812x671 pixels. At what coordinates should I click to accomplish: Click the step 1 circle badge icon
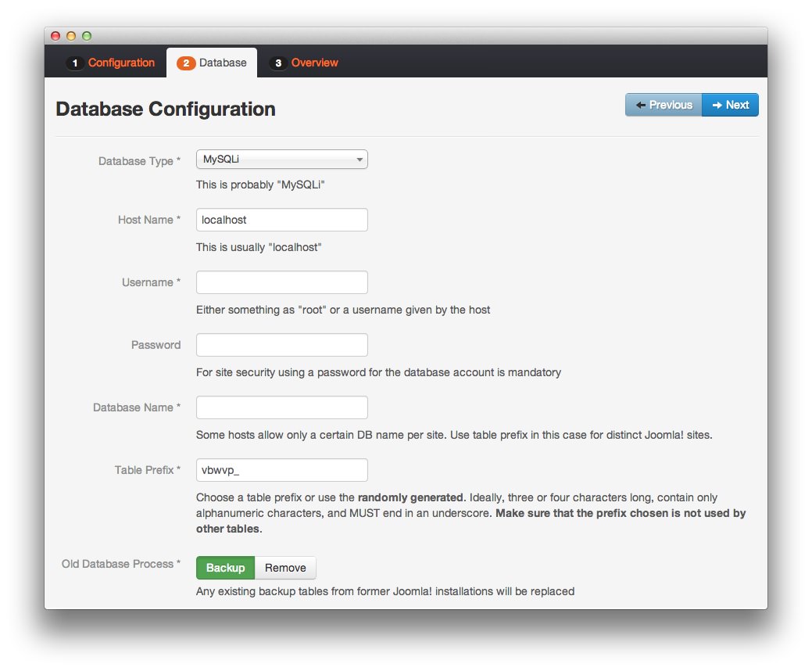click(x=75, y=63)
